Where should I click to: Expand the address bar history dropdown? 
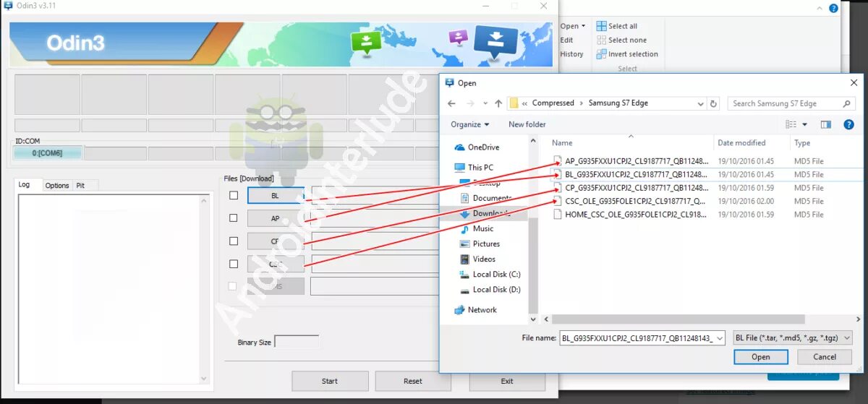(x=699, y=103)
